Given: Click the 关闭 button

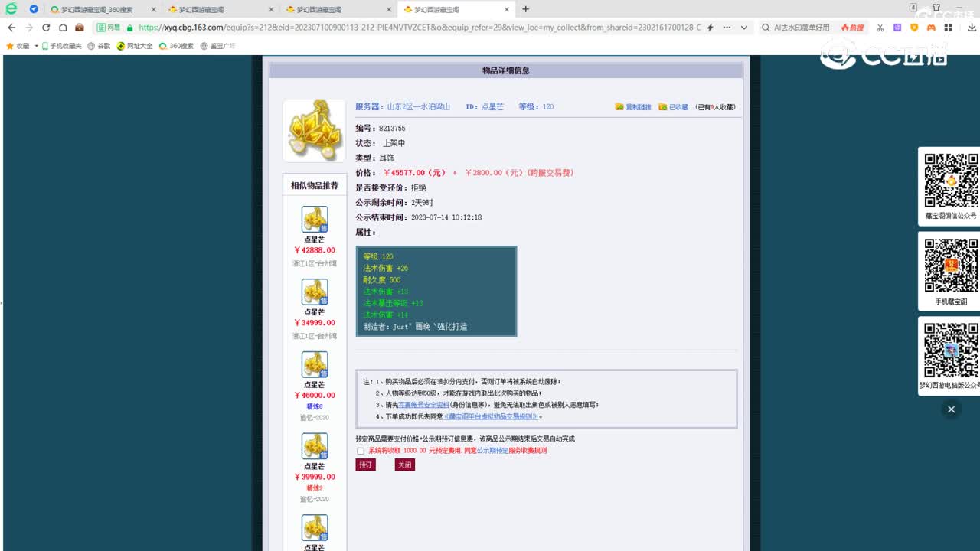Looking at the screenshot, I should (x=405, y=465).
